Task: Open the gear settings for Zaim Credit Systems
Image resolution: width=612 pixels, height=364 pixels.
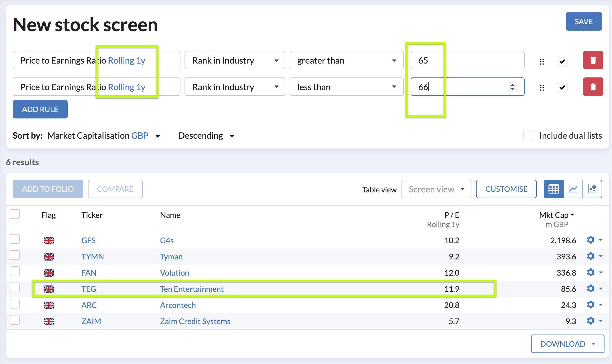Action: pos(591,321)
